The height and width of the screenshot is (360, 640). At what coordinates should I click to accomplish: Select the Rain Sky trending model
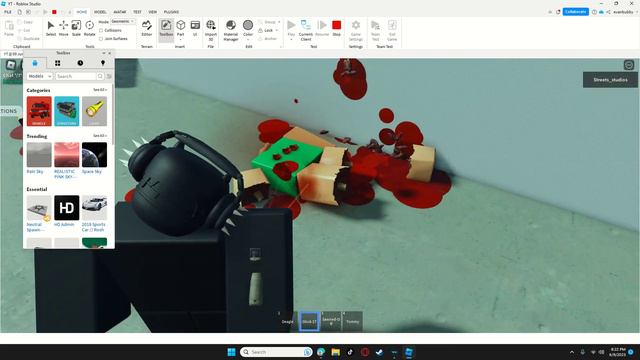39,155
